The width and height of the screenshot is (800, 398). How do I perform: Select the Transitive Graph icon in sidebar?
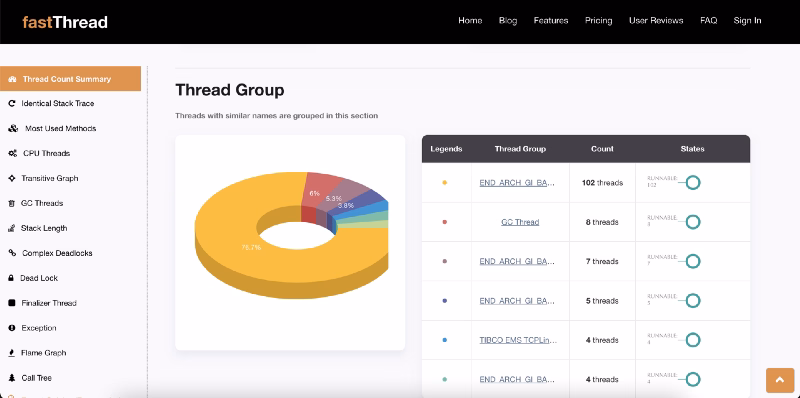(12, 179)
